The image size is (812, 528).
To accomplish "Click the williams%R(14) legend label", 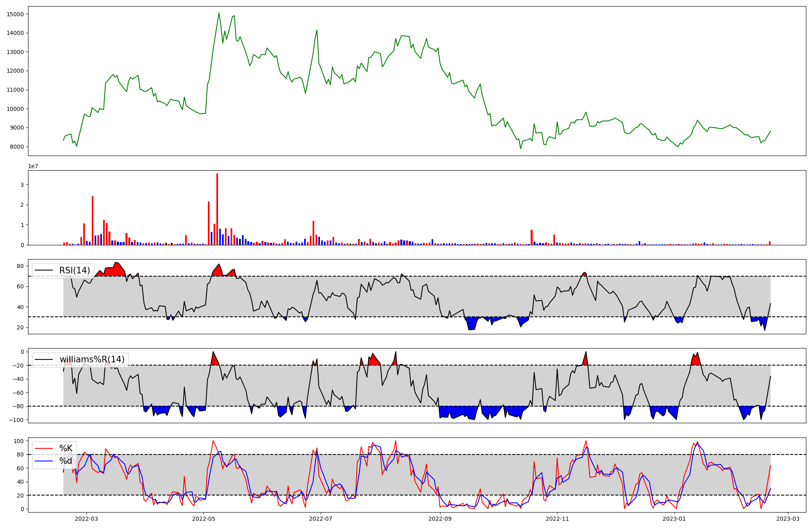I will 92,359.
